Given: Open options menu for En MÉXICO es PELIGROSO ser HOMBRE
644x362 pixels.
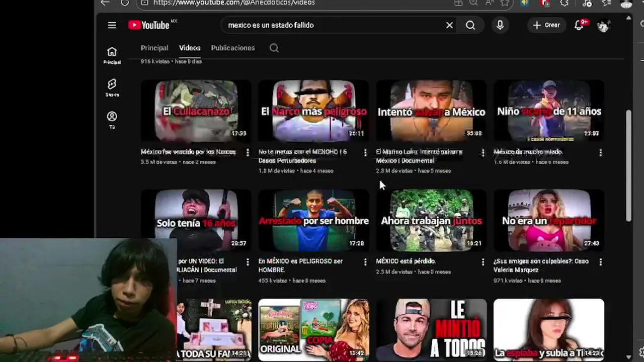Looking at the screenshot, I should [x=365, y=262].
